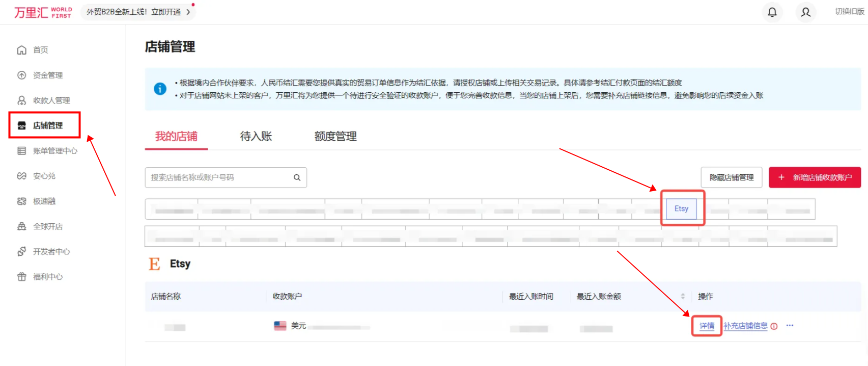This screenshot has height=366, width=868.
Task: Click the 新增店铺收款账户 button
Action: (x=814, y=177)
